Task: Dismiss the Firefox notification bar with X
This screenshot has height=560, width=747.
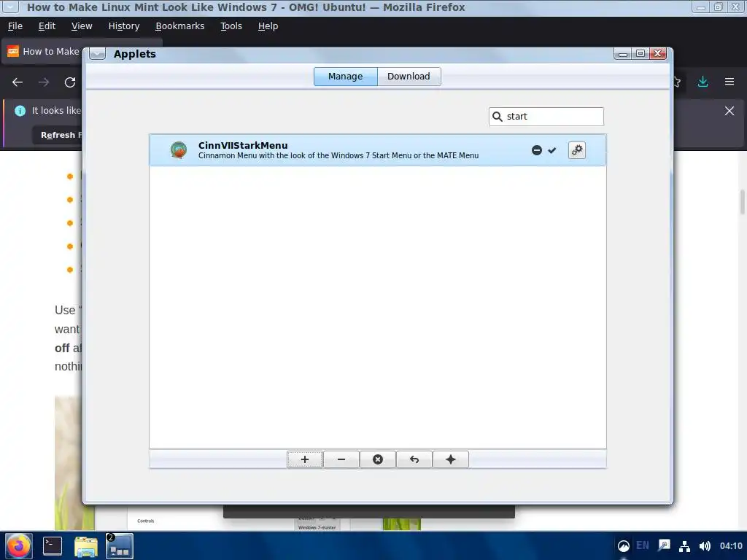Action: point(729,111)
